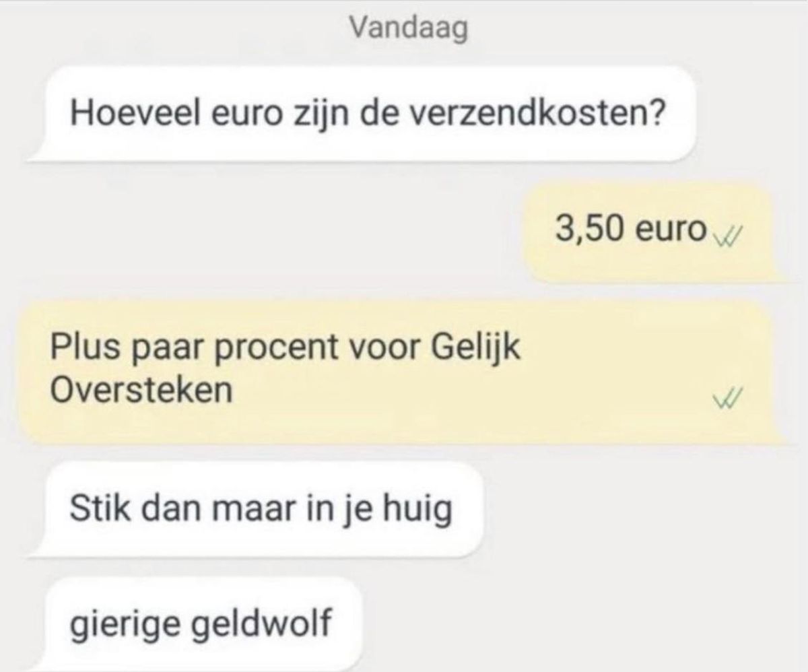This screenshot has width=808, height=672.
Task: Click the read receipt ticks on Gelijk Oversteken message
Action: [x=726, y=401]
